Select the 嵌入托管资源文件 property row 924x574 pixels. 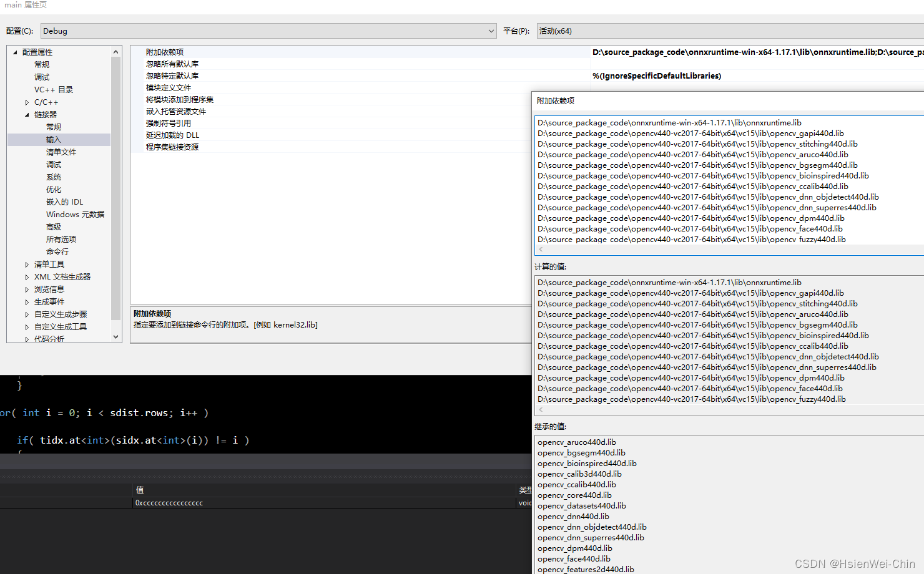(331, 112)
